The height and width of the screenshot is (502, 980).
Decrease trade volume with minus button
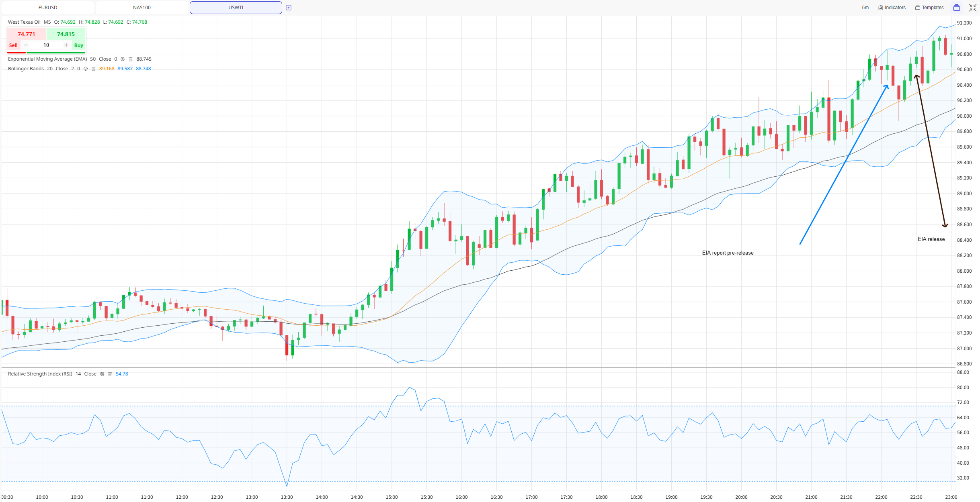tap(26, 45)
